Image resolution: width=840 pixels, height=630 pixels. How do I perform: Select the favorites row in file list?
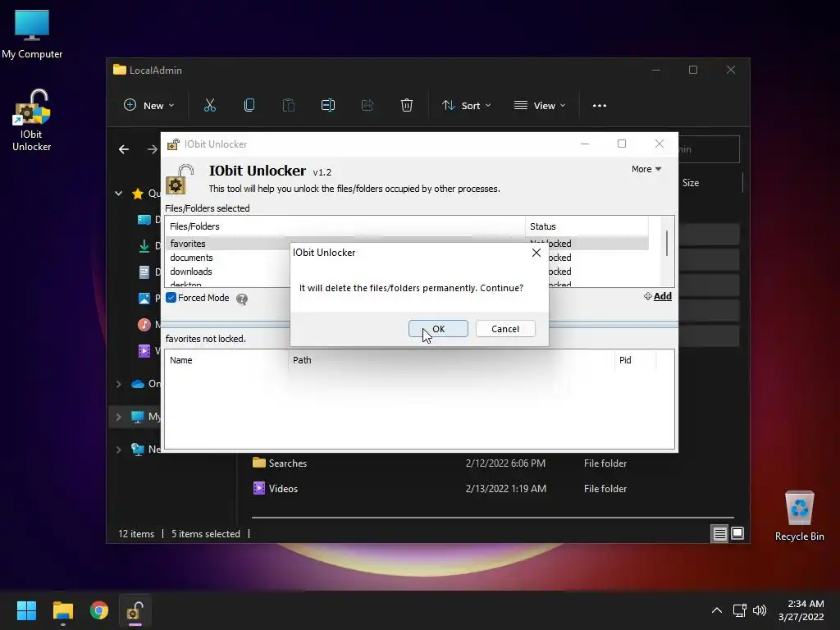point(407,243)
